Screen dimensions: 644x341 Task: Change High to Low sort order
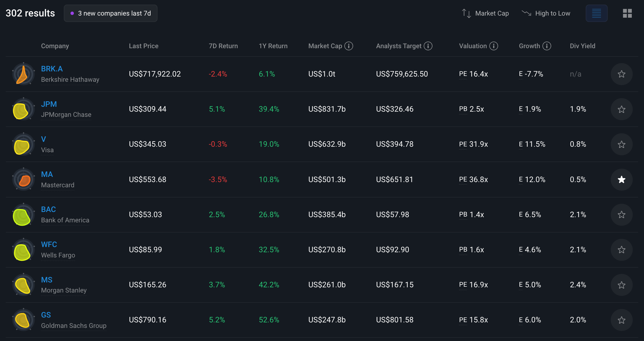point(546,13)
